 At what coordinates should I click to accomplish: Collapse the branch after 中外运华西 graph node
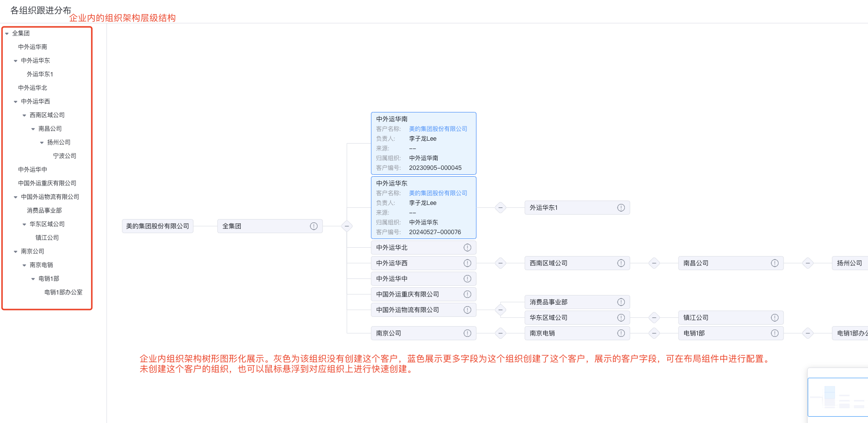[x=500, y=263]
